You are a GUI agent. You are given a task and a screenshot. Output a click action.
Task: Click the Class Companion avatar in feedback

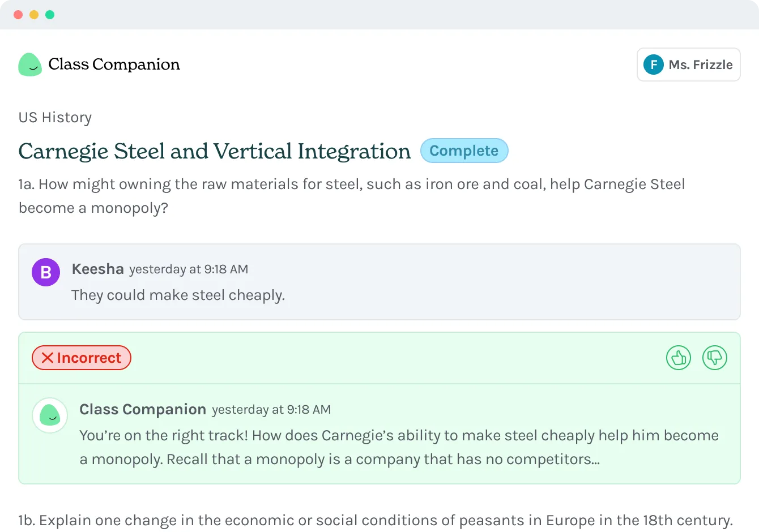50,415
